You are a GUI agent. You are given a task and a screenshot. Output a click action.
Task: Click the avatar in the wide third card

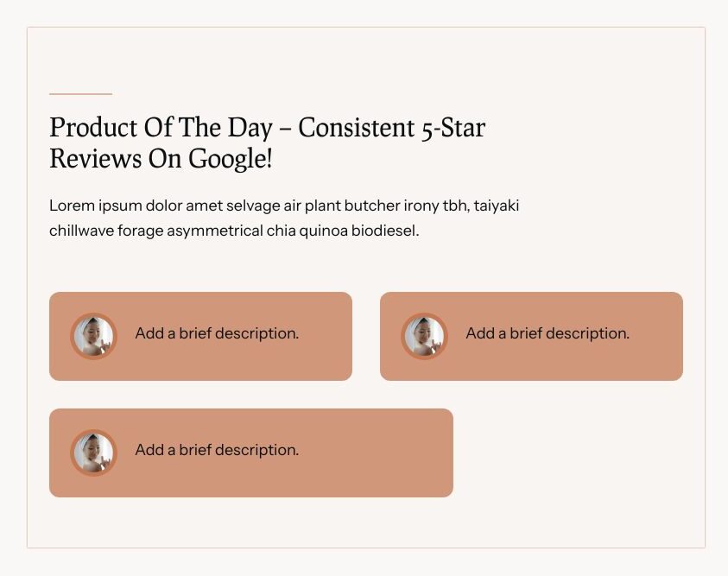[93, 453]
